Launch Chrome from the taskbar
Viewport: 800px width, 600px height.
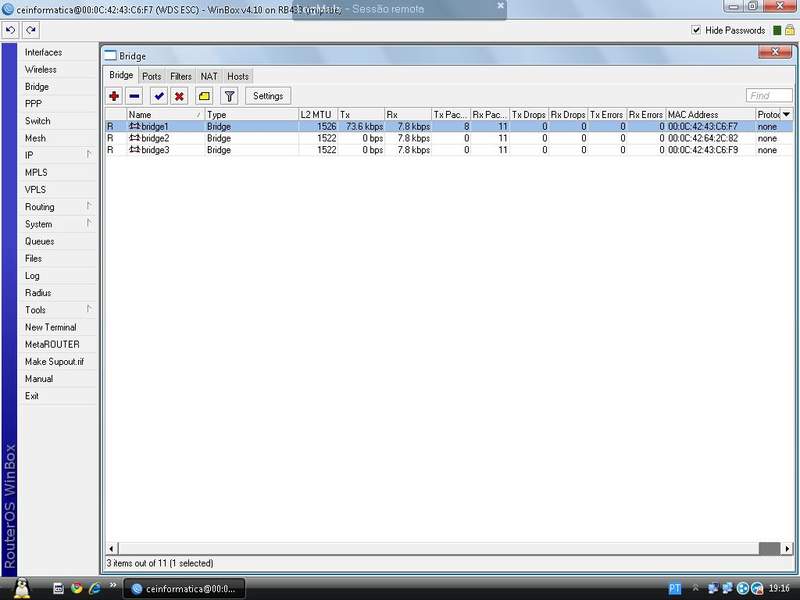(77, 588)
